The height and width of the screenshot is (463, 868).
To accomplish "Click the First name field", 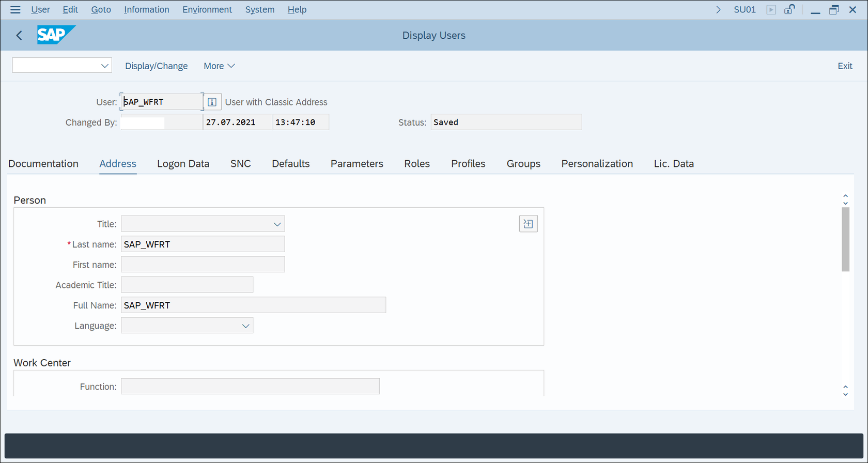I will (203, 265).
